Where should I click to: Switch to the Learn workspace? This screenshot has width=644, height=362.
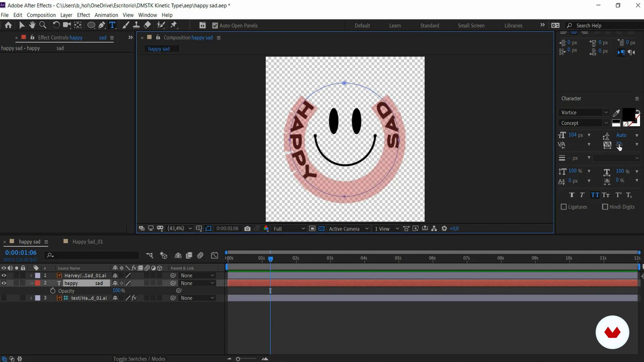coord(395,25)
